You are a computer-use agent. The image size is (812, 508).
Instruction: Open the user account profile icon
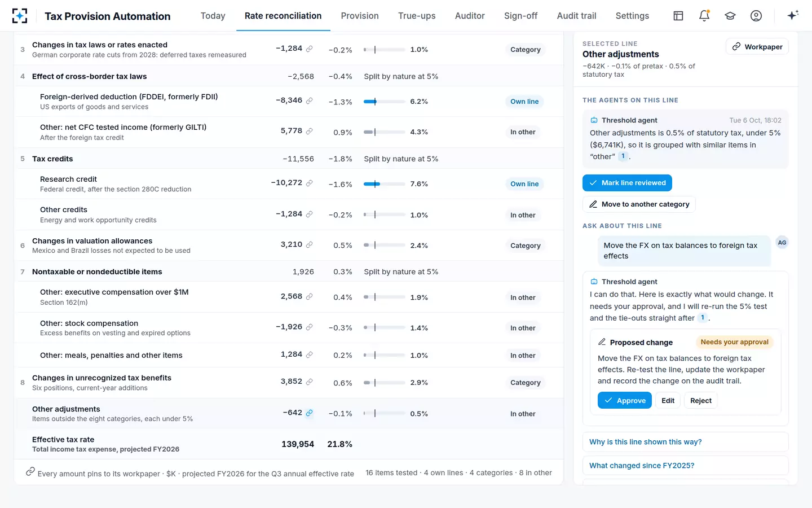(756, 16)
